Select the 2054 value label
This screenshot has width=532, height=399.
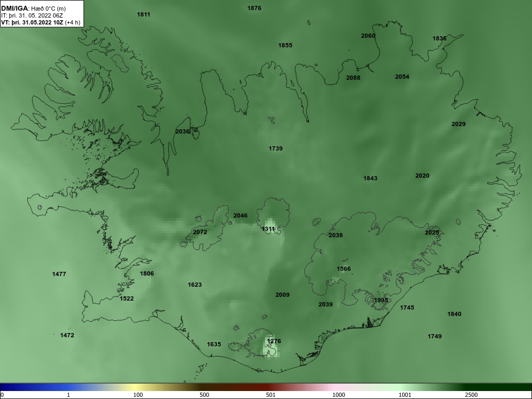402,77
